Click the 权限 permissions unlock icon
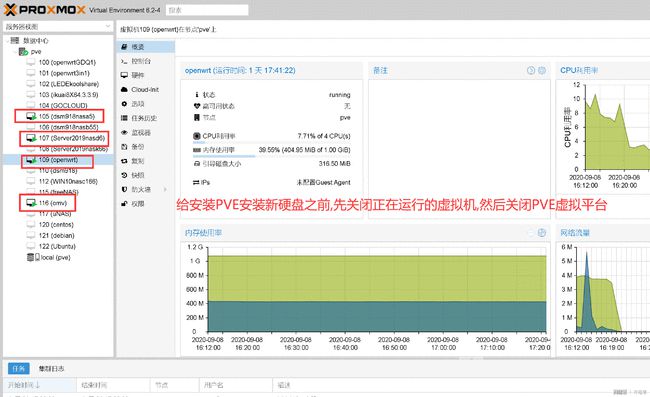The height and width of the screenshot is (397, 650). point(124,203)
